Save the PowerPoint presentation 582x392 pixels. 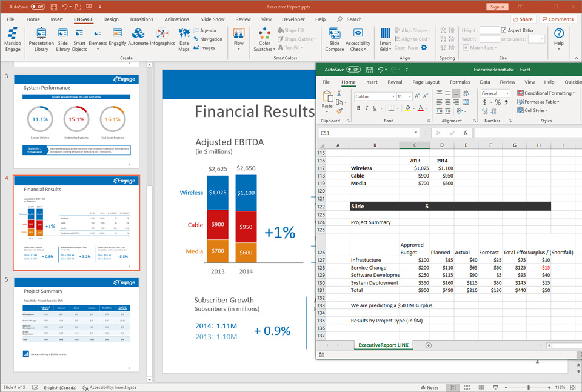tap(54, 7)
